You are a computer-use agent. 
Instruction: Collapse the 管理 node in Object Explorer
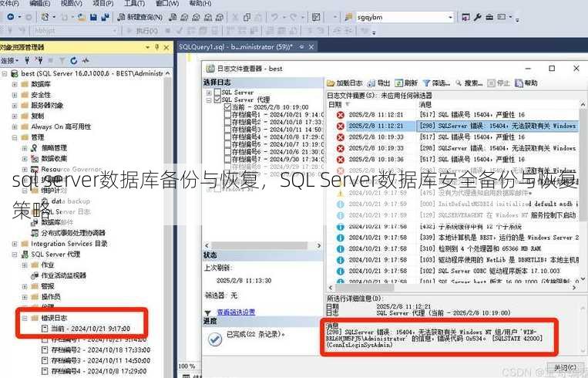15,137
